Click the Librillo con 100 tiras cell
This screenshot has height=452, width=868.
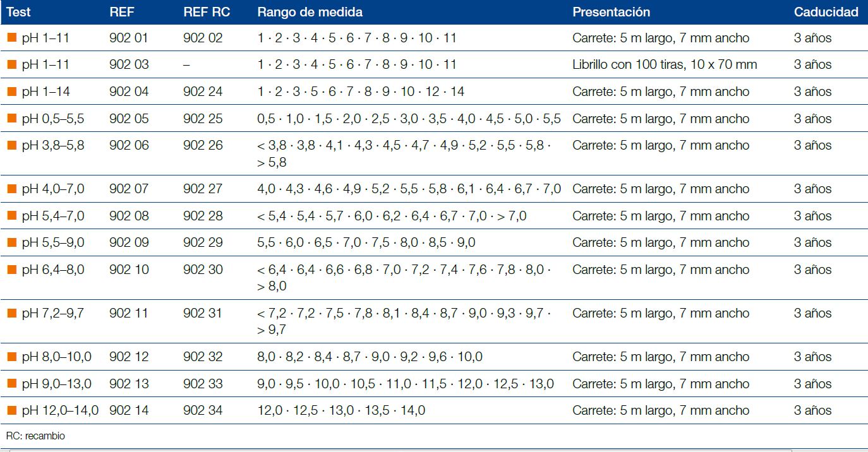(665, 64)
